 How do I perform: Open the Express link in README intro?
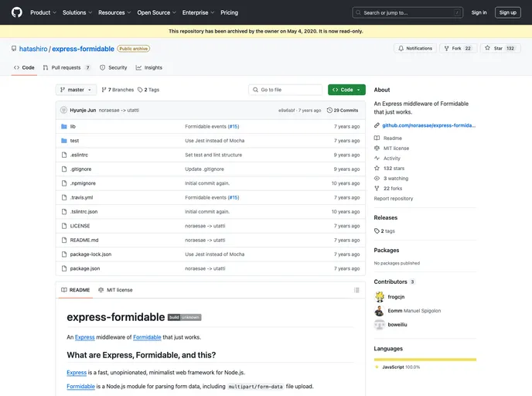pos(84,337)
